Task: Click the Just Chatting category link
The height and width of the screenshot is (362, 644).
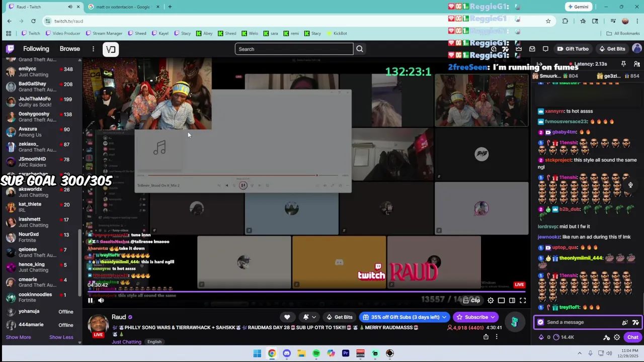Action: pyautogui.click(x=127, y=342)
